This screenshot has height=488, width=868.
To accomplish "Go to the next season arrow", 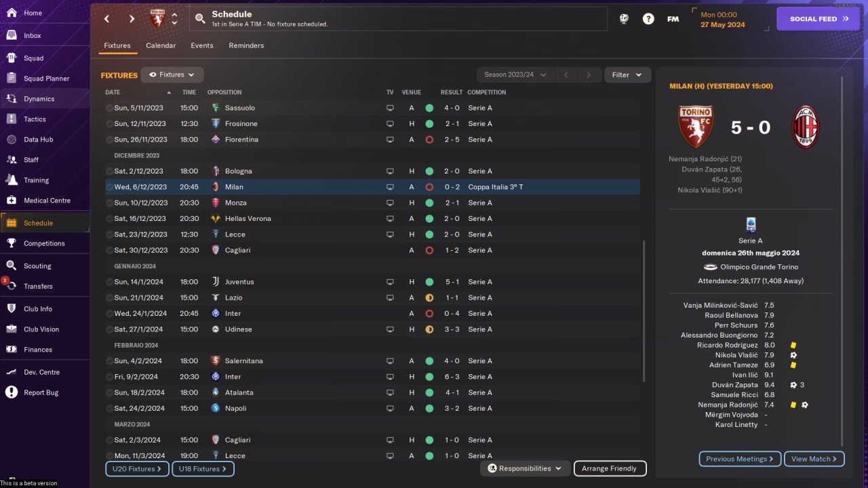I will coord(589,75).
